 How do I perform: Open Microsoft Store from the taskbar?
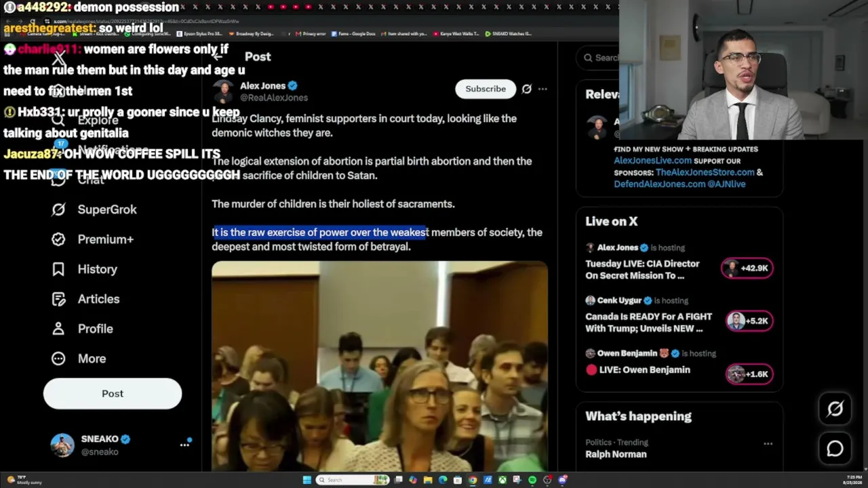(458, 480)
